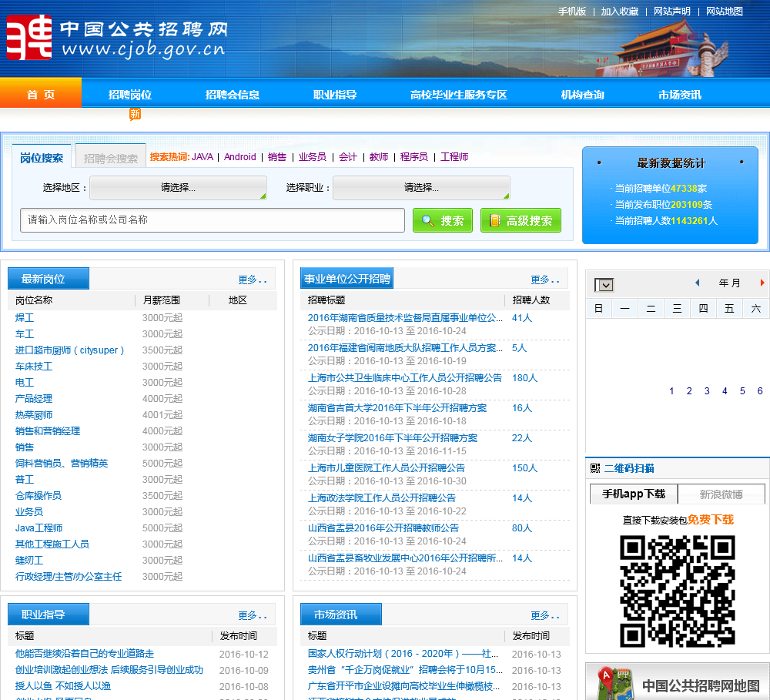Go to previous month in calendar
This screenshot has width=770, height=700.
(698, 283)
